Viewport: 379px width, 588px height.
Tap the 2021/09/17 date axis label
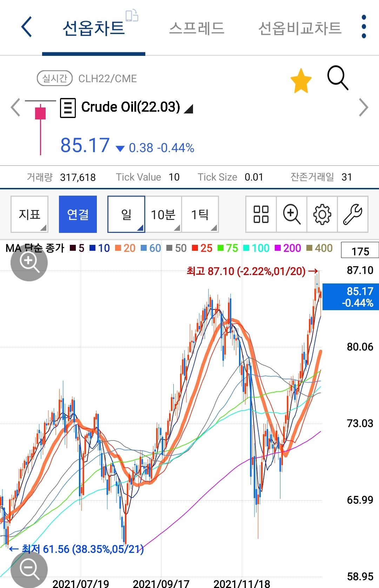click(x=161, y=584)
